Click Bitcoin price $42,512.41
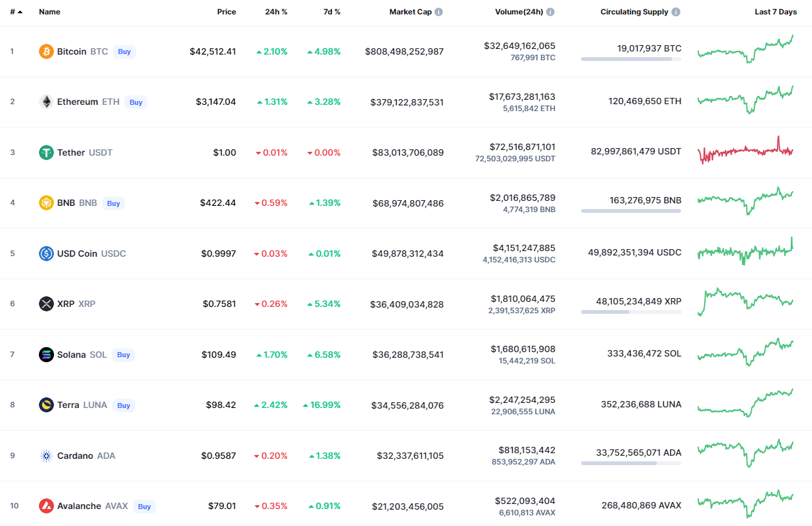812x526 pixels. click(213, 51)
